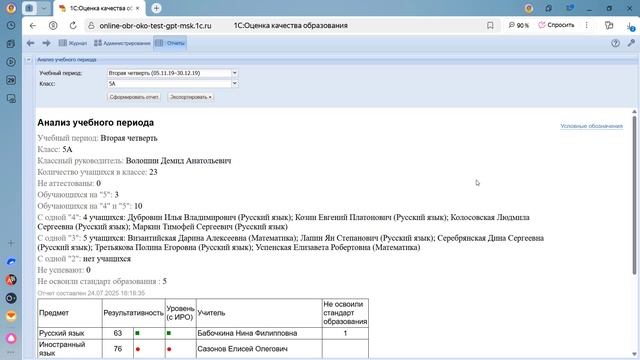Click teacher Сазонов Елисей Олегович

coord(242,349)
